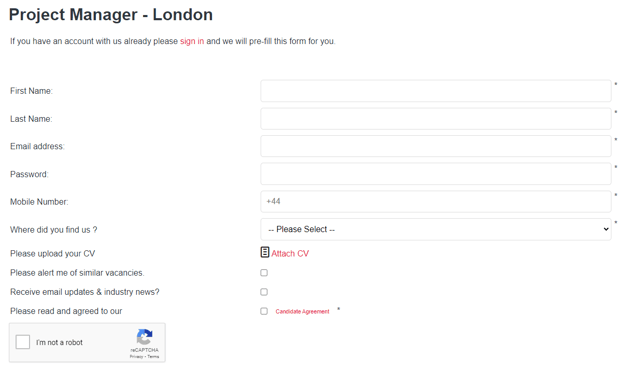Open the reCAPTCHA Privacy link
The width and height of the screenshot is (628, 372).
pyautogui.click(x=136, y=356)
